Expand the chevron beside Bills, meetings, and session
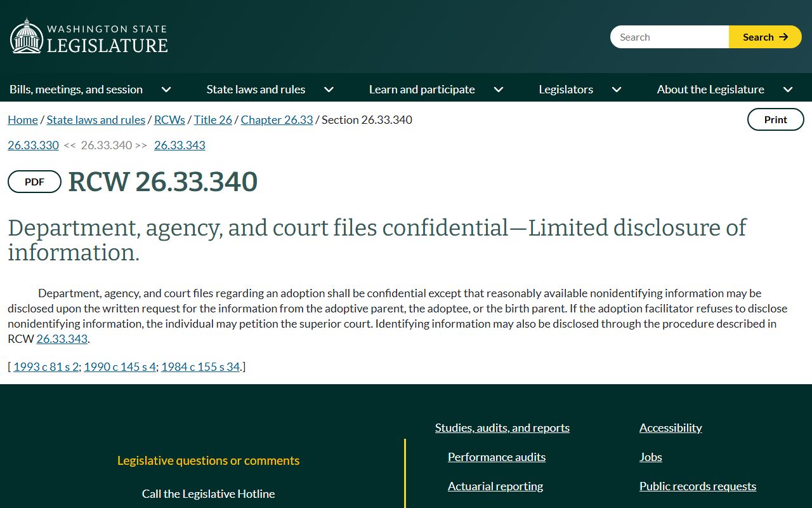Screen dimensions: 812x508 point(166,90)
